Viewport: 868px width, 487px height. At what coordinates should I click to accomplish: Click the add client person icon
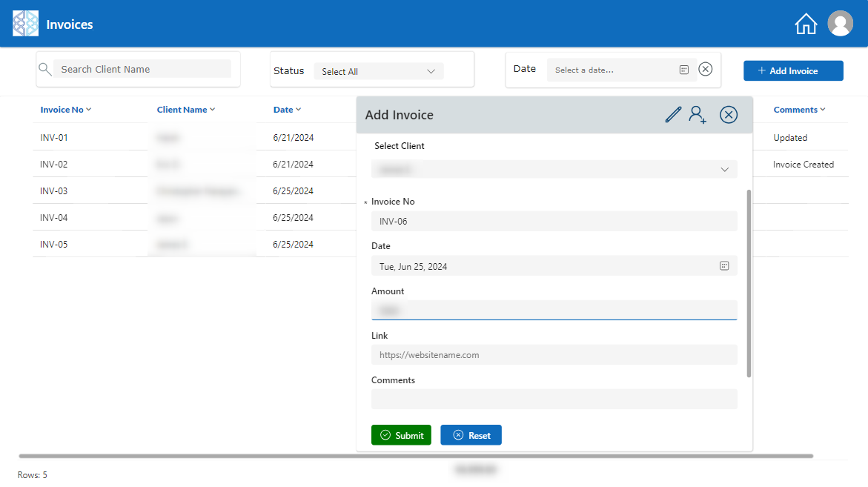698,115
